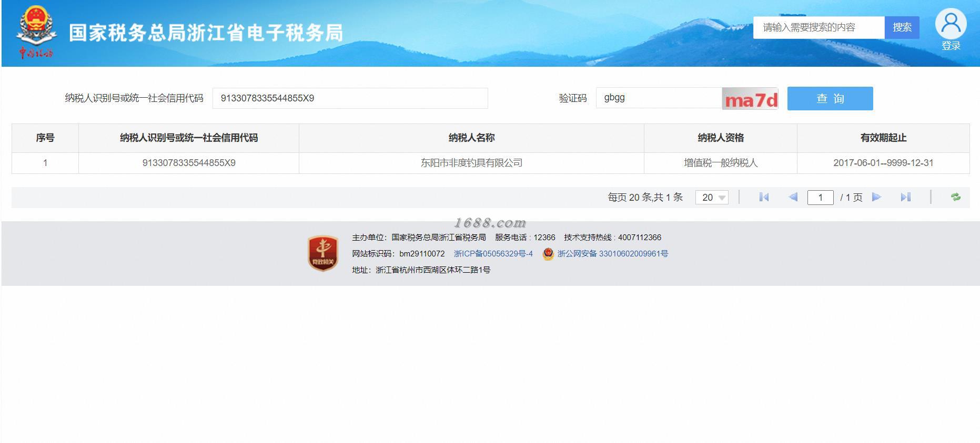Go to previous page arrow
The height and width of the screenshot is (443, 980).
coord(793,197)
